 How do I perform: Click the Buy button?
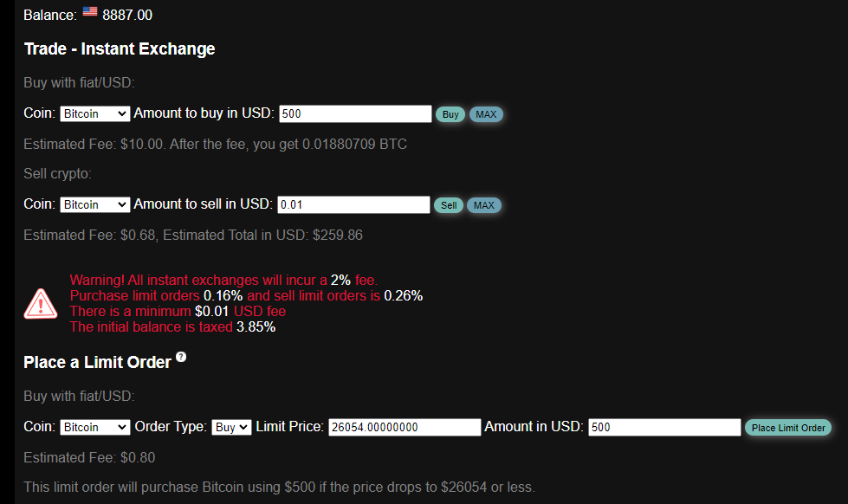450,114
